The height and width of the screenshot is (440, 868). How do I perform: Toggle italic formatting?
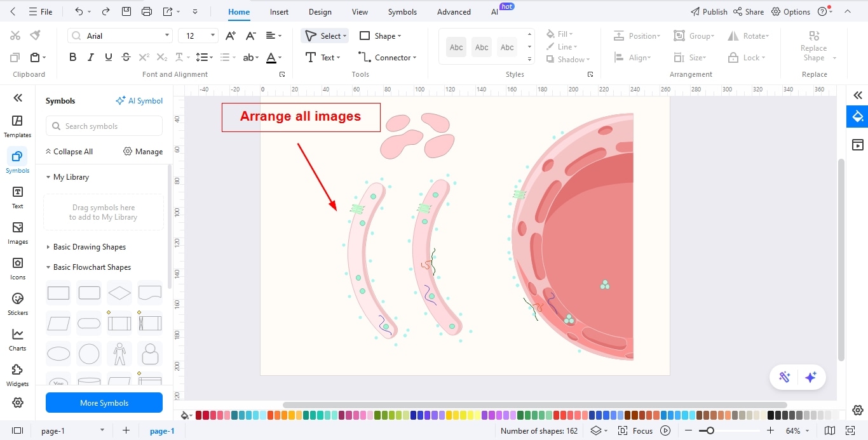pos(90,57)
